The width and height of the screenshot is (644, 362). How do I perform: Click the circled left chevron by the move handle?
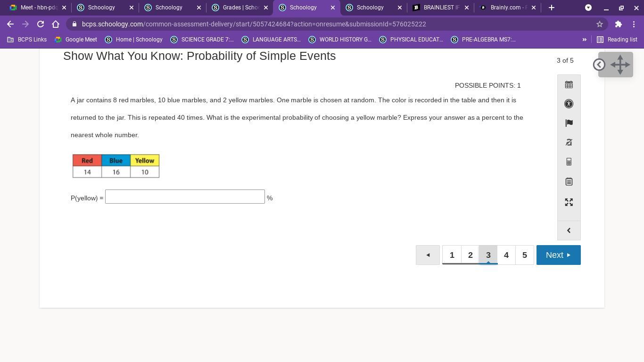599,65
